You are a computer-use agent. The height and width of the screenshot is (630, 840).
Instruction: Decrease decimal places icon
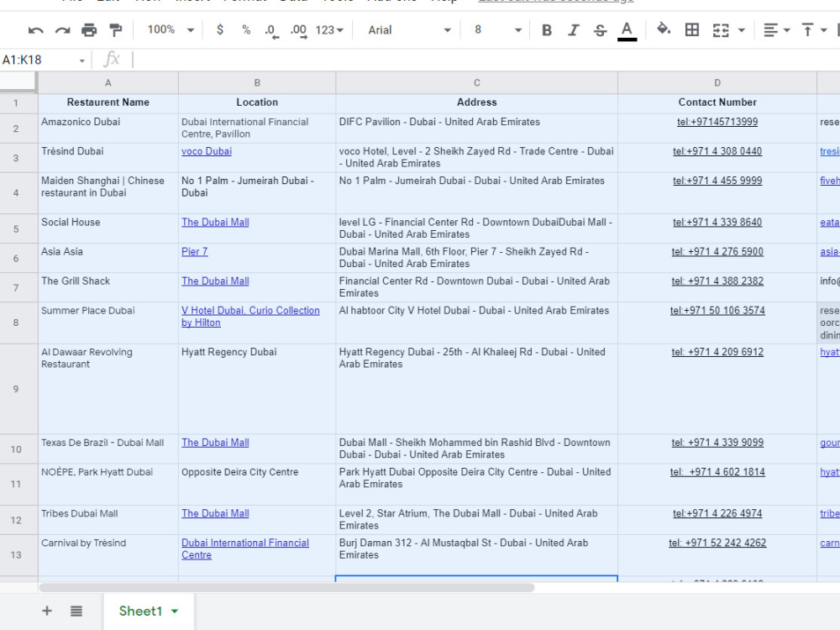(271, 30)
